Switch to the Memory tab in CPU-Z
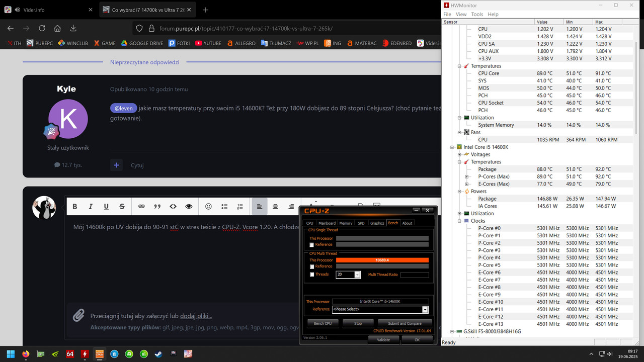Viewport: 644px width, 362px height. tap(346, 223)
